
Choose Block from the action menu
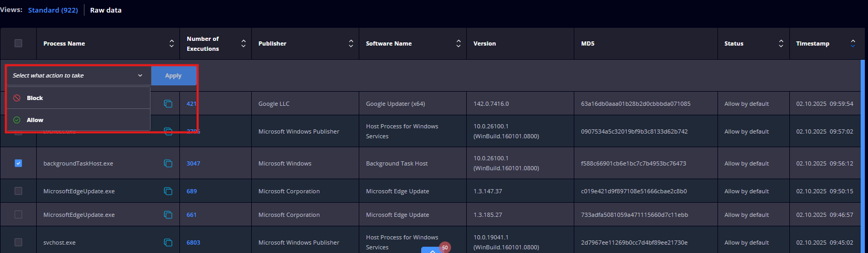click(35, 98)
